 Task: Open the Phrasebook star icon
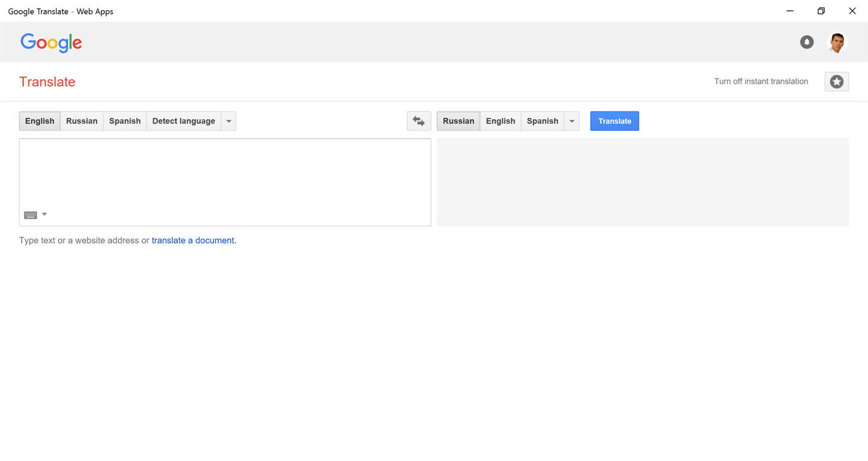[836, 82]
